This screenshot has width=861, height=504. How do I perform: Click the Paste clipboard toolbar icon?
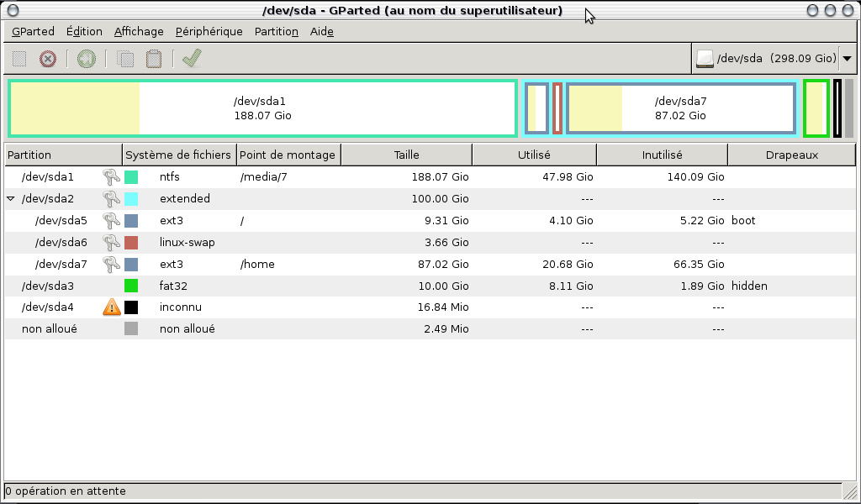pyautogui.click(x=154, y=59)
